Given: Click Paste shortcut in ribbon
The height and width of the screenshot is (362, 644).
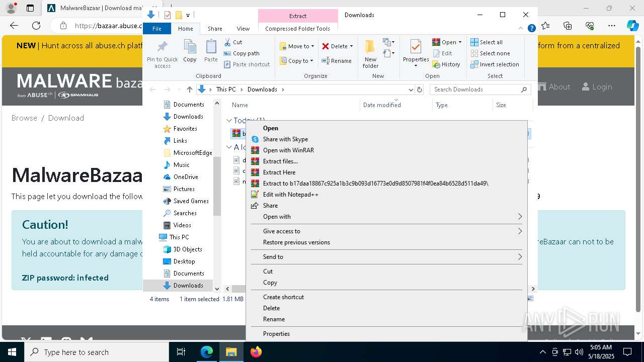Looking at the screenshot, I should 247,64.
